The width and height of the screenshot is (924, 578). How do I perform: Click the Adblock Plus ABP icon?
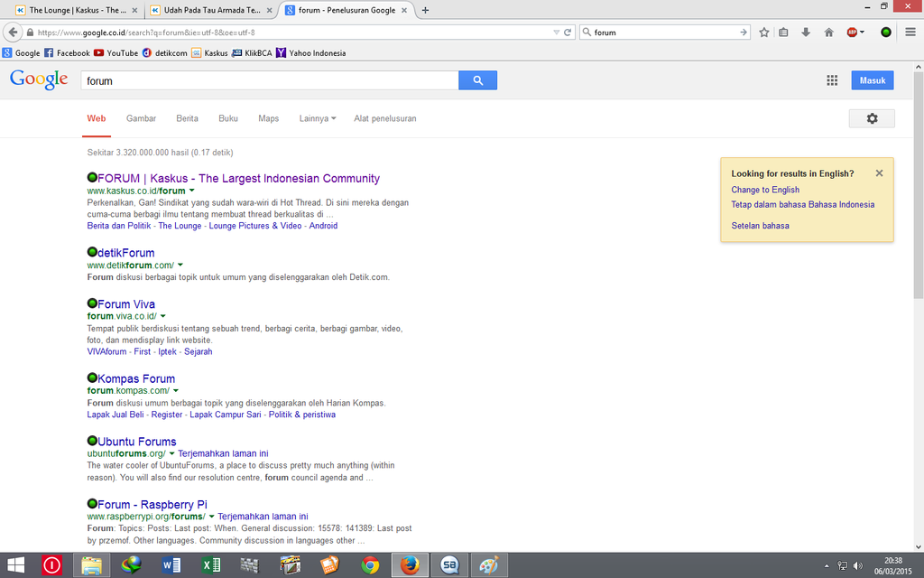(x=852, y=33)
